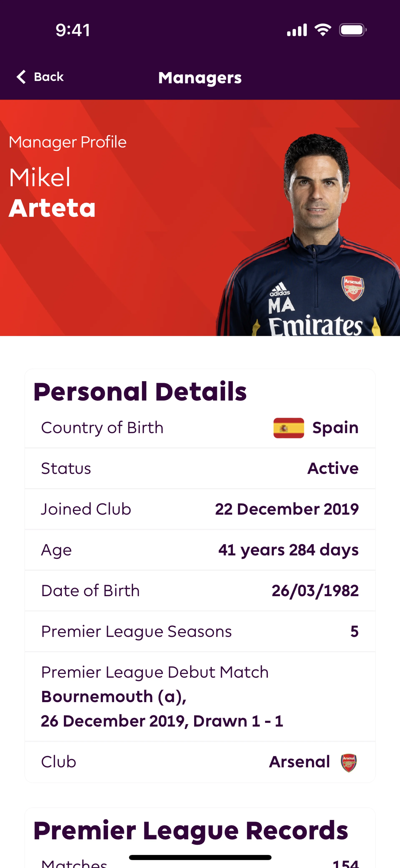
Task: Tap the Country of Birth row
Action: coord(200,428)
